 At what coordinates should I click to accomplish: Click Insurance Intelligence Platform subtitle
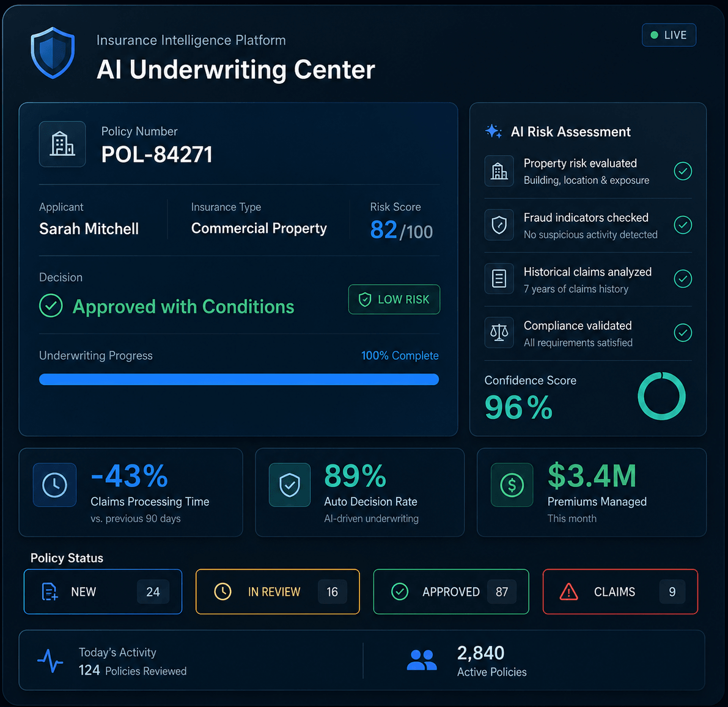191,40
